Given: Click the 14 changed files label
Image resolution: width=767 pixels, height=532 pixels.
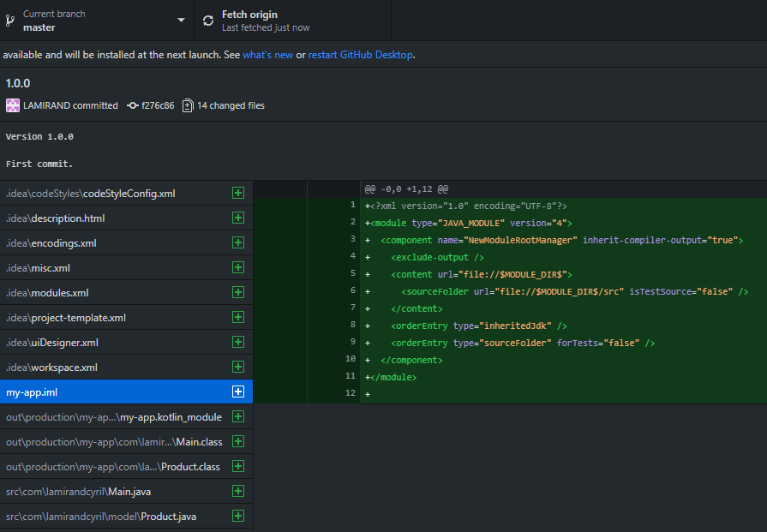Looking at the screenshot, I should [231, 105].
